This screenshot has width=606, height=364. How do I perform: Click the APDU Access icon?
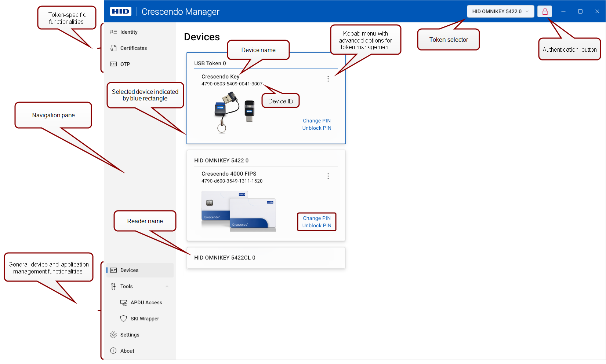[x=124, y=302]
